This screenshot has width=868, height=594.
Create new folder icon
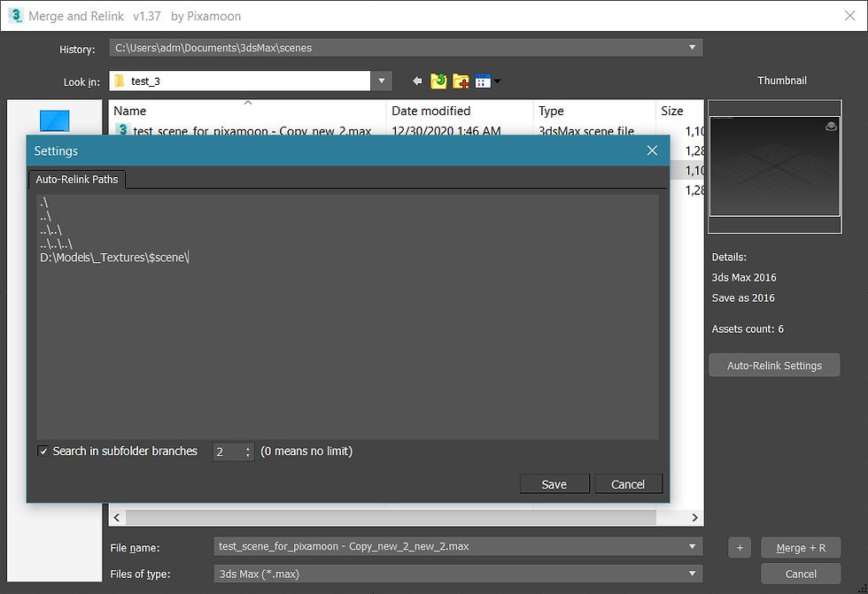click(x=461, y=81)
